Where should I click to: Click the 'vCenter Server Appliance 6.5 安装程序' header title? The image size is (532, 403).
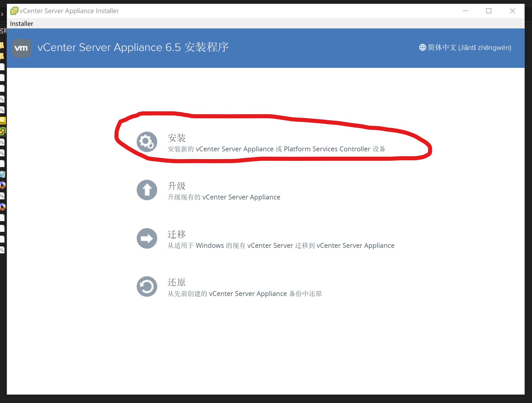(133, 47)
